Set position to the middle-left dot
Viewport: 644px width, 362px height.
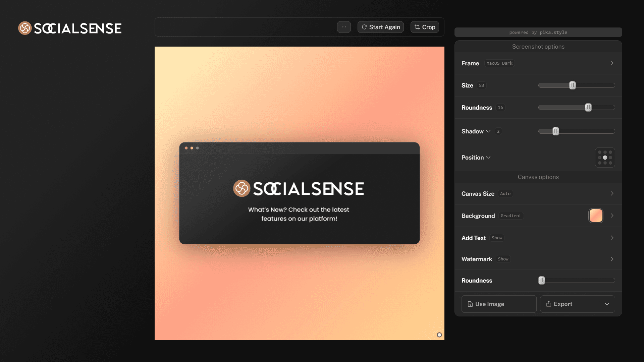coord(600,158)
